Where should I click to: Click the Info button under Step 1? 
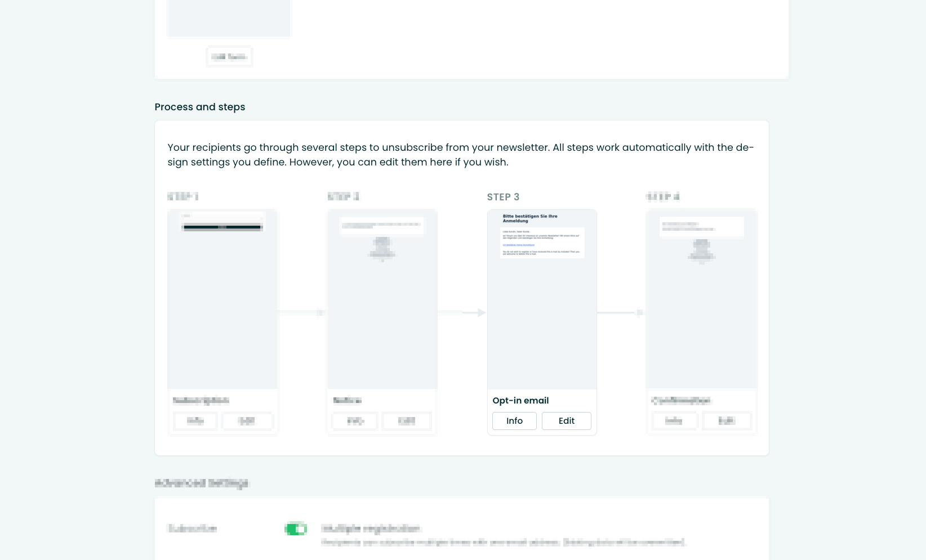pos(195,421)
